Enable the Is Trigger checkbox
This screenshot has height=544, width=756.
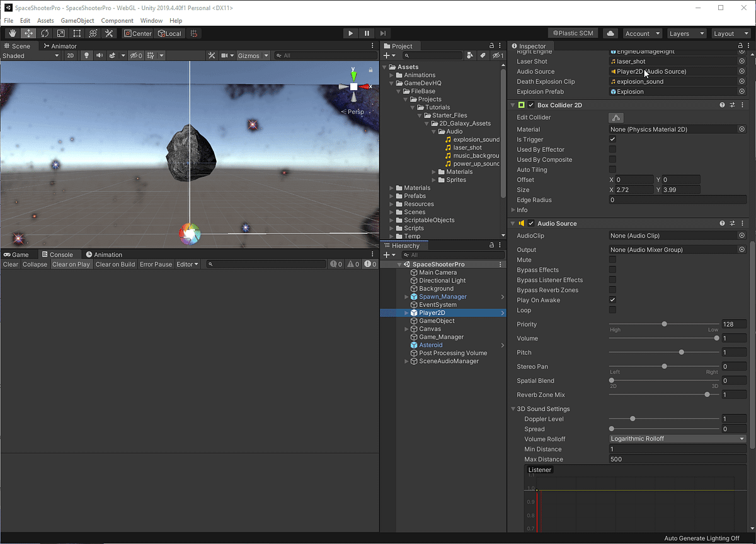click(612, 139)
